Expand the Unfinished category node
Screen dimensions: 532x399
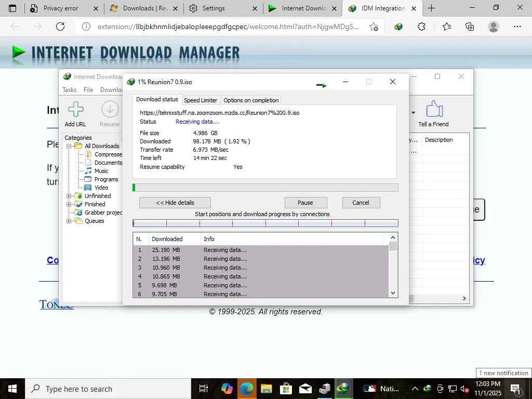point(69,196)
